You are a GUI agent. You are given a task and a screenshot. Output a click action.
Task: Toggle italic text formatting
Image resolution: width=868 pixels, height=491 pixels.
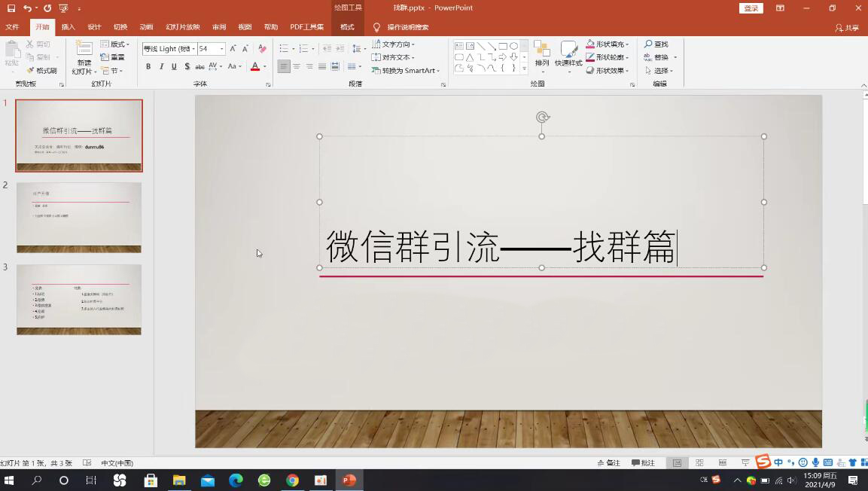coord(161,67)
